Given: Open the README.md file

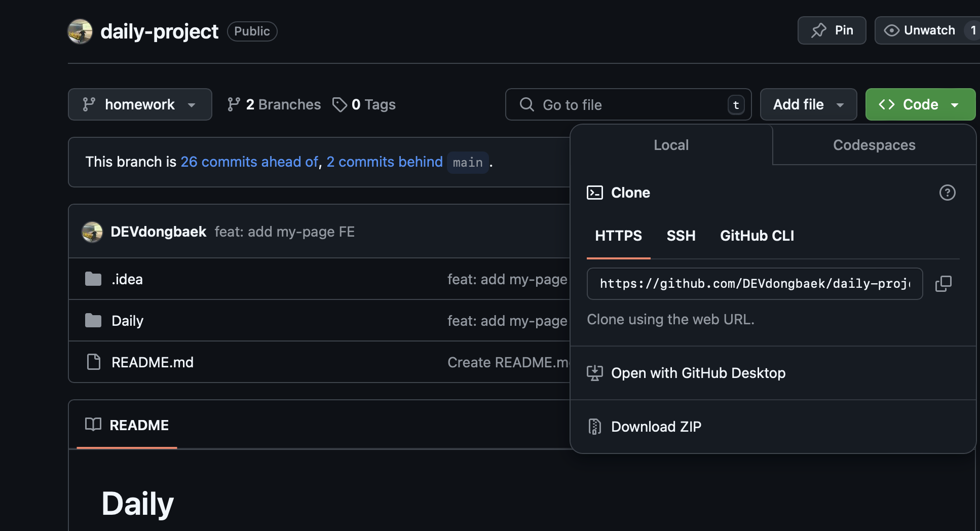Looking at the screenshot, I should pos(153,362).
